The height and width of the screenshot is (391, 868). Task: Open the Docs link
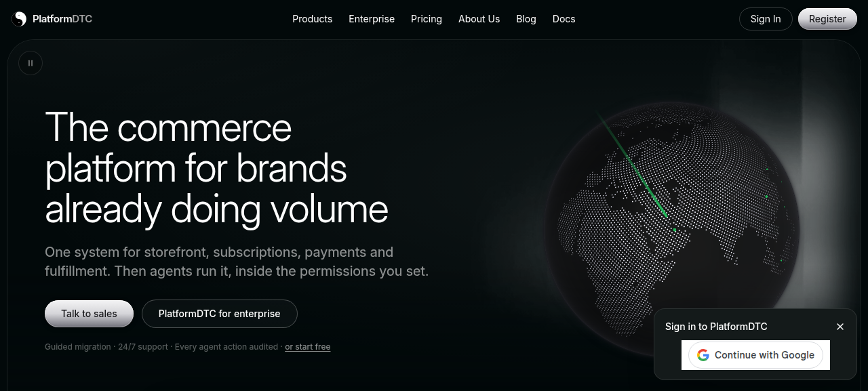(x=564, y=19)
